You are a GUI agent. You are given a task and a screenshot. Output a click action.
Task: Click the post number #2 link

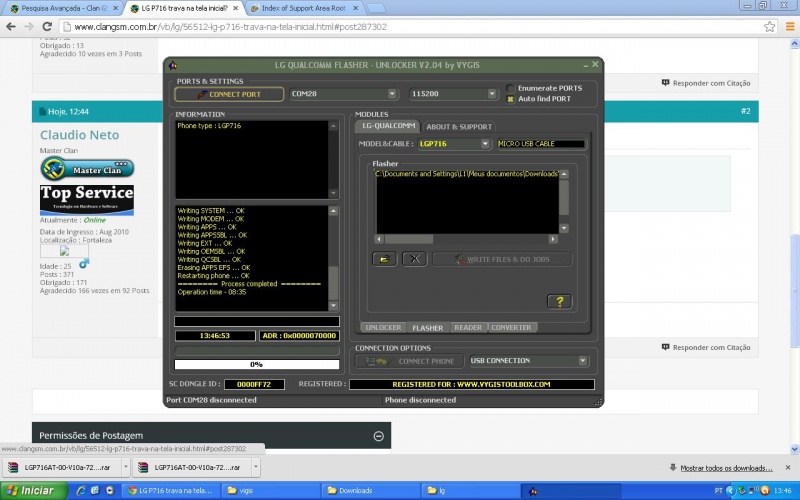[x=745, y=111]
